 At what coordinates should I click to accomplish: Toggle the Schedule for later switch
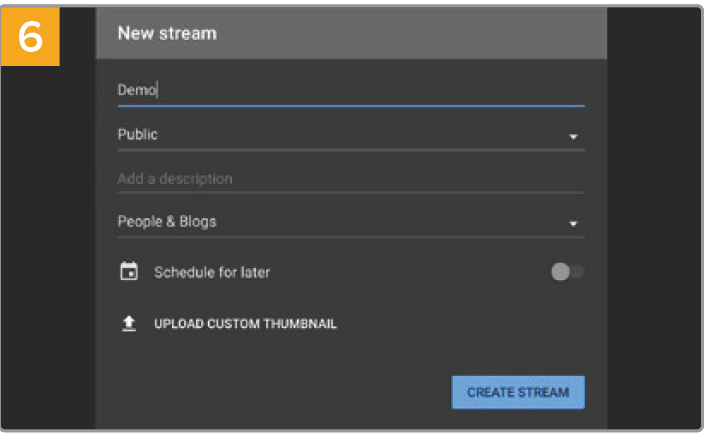coord(567,272)
